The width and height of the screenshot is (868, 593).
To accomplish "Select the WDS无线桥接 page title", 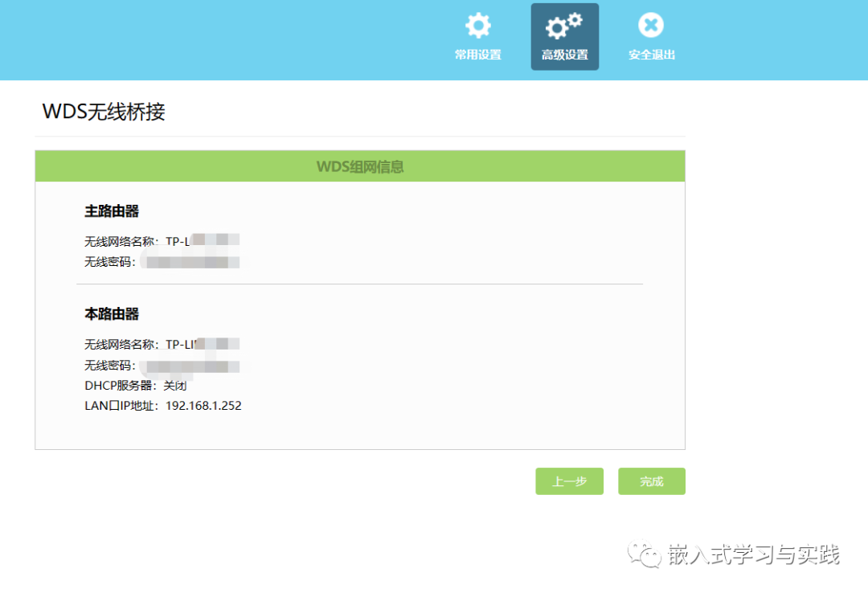I will (x=104, y=112).
